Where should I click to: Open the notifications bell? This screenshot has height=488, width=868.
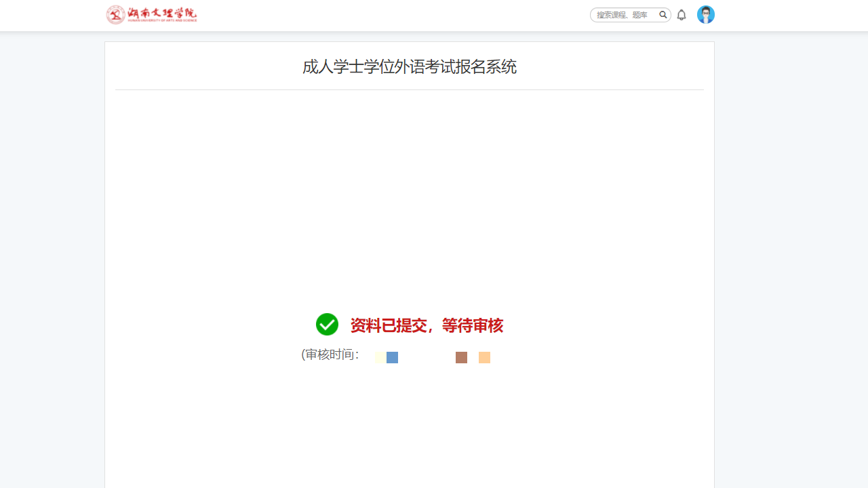682,15
